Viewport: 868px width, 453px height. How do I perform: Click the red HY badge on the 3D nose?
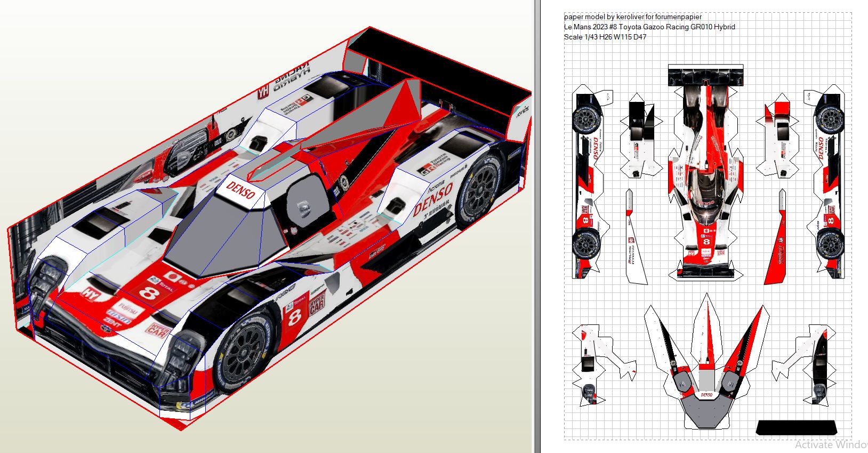(x=90, y=293)
